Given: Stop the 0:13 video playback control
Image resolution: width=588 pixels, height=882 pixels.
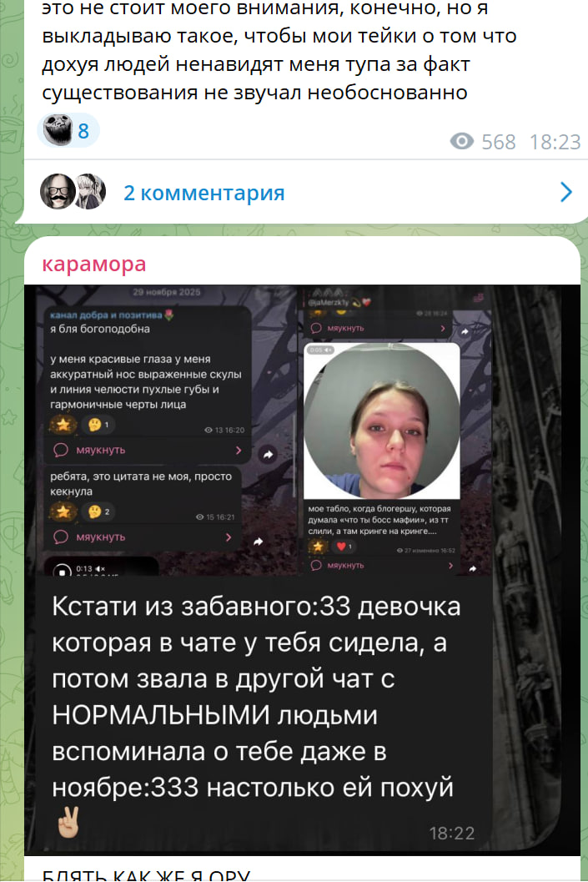Looking at the screenshot, I should [62, 572].
